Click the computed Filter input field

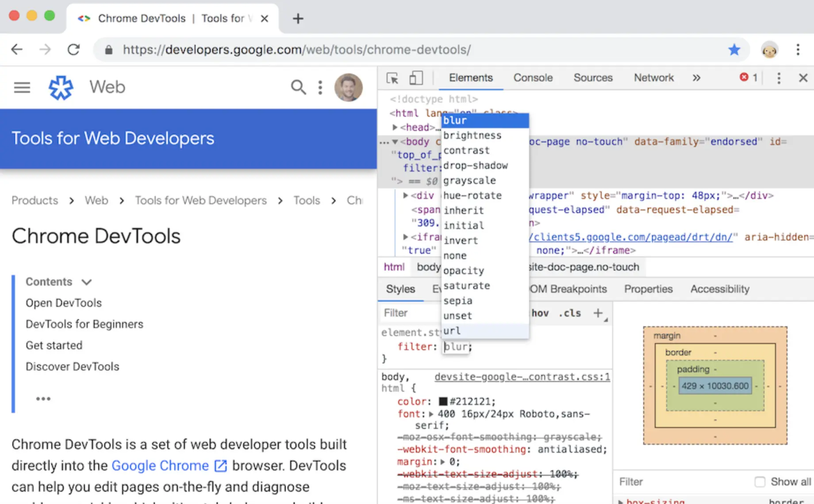(681, 482)
